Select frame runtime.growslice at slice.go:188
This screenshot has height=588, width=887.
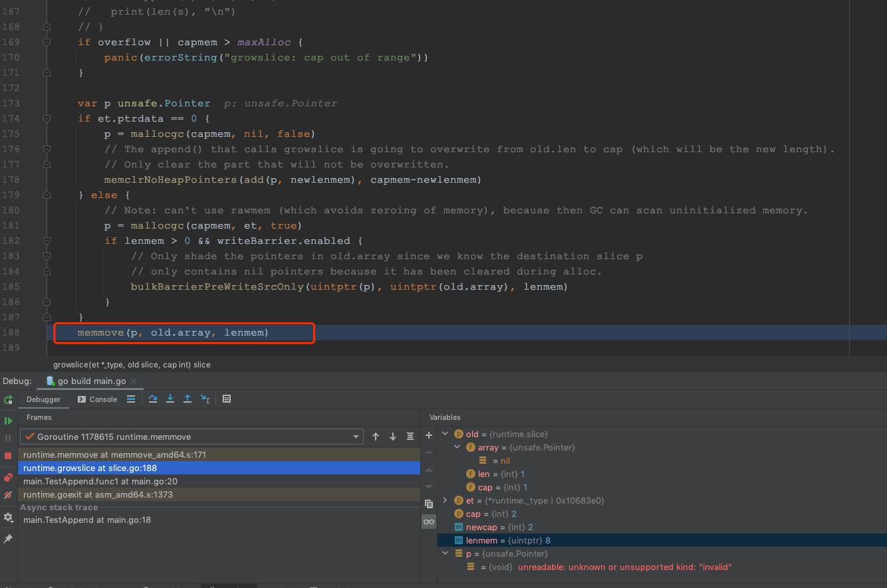[x=219, y=468]
